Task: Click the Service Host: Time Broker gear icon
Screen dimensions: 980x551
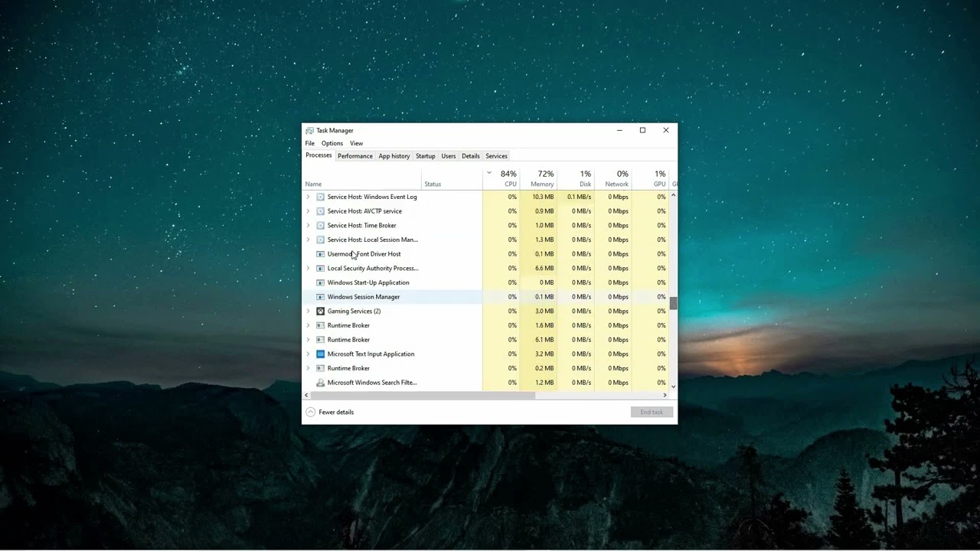Action: (x=321, y=226)
